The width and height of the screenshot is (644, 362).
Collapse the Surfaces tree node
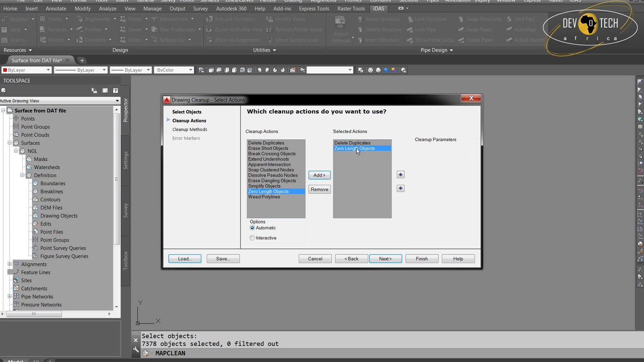tap(9, 143)
